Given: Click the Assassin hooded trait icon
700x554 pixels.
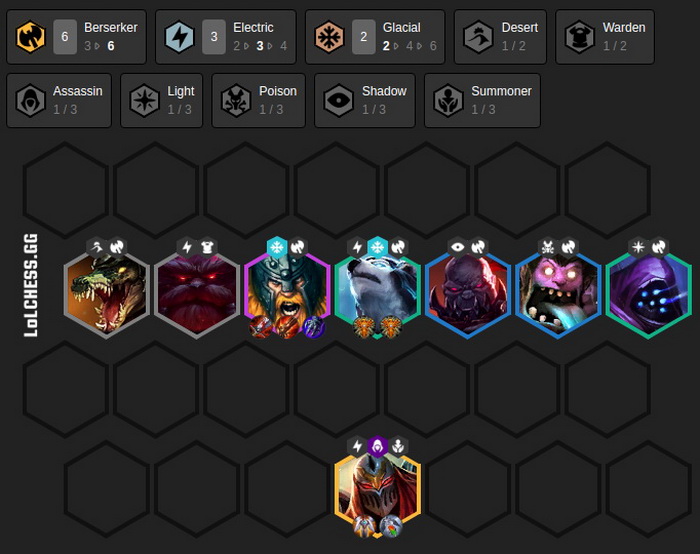Looking at the screenshot, I should 30,100.
